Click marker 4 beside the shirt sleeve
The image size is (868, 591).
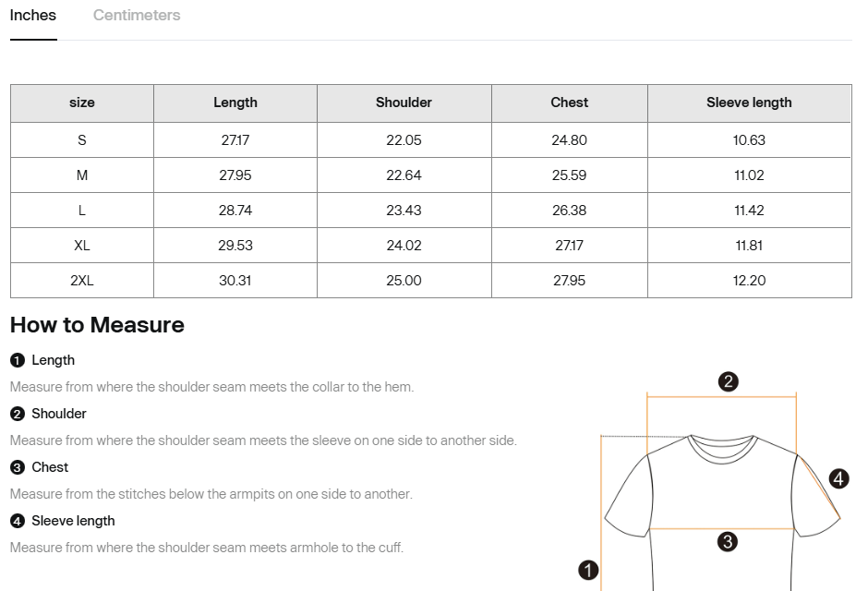[x=838, y=478]
